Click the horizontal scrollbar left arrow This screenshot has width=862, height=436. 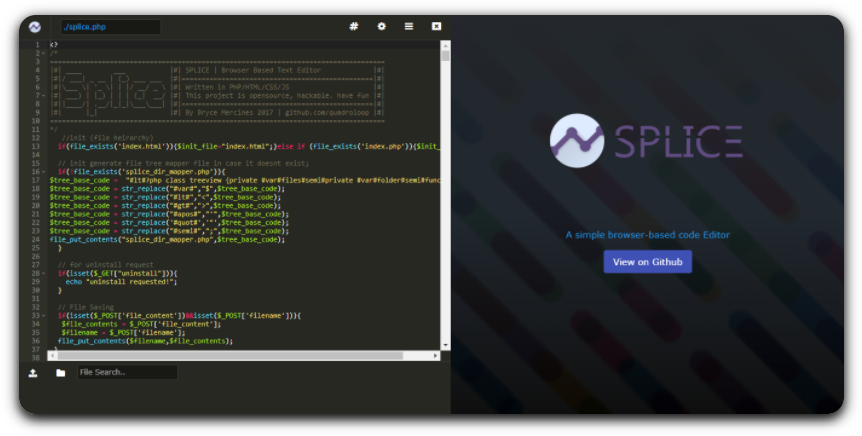[52, 356]
